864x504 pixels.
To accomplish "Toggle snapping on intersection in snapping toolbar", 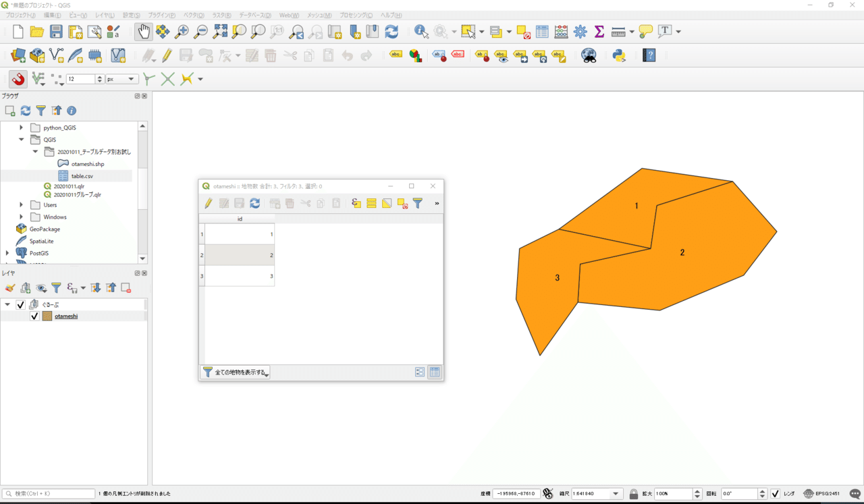I will pyautogui.click(x=168, y=79).
